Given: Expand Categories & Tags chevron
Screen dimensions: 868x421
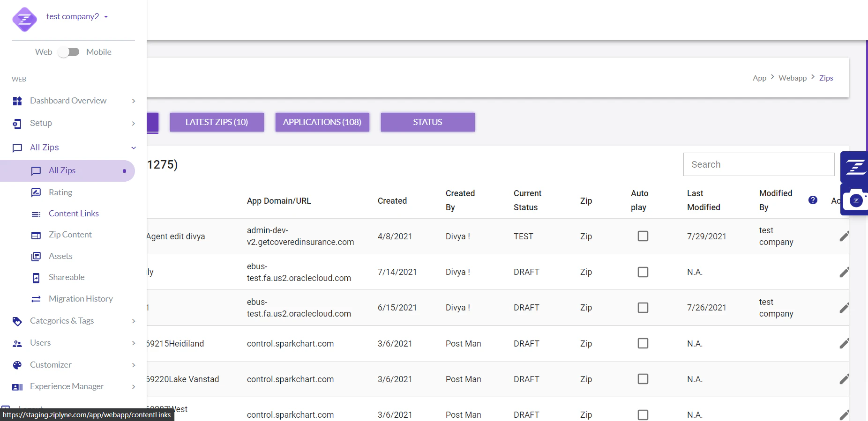Looking at the screenshot, I should tap(134, 321).
